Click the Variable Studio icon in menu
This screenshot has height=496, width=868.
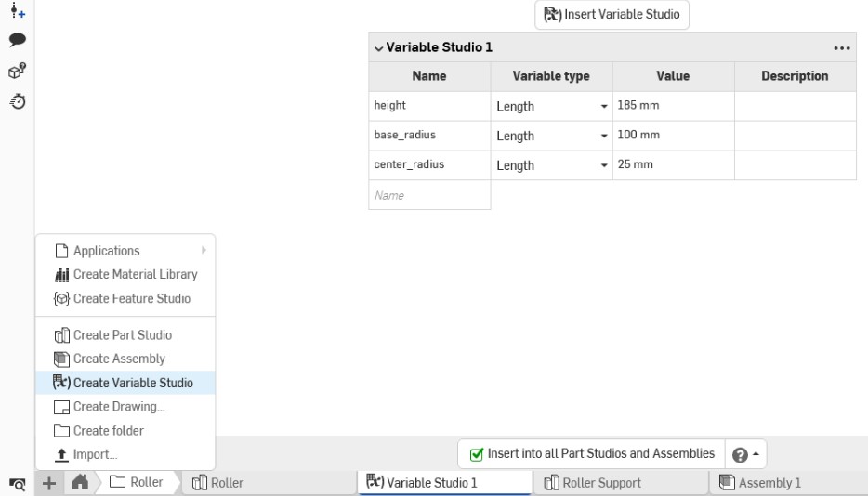point(61,383)
